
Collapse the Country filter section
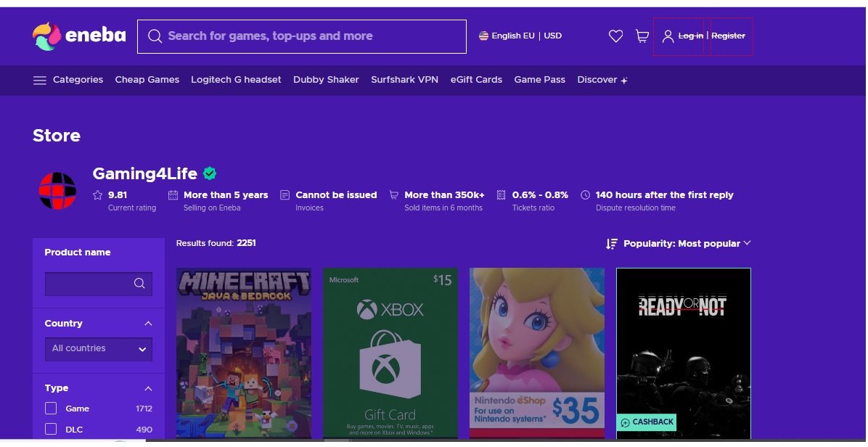click(x=148, y=323)
